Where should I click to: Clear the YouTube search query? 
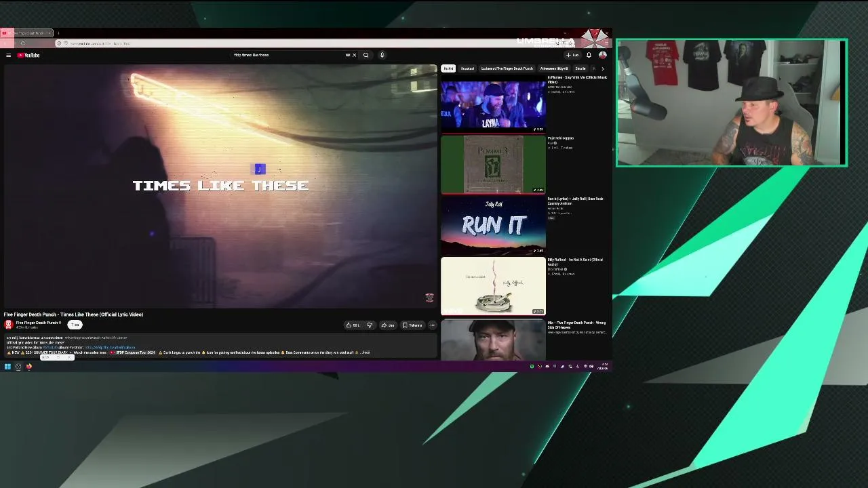tap(354, 56)
